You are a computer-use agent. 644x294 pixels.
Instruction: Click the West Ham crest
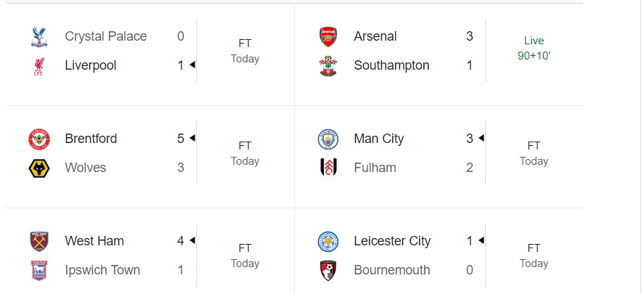point(38,241)
